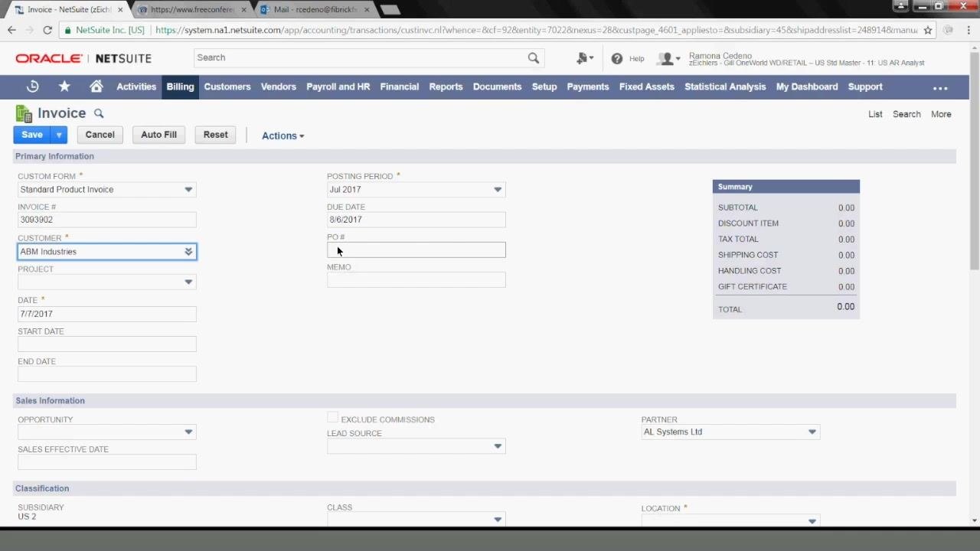Open the create new record icon
Image resolution: width=980 pixels, height=551 pixels.
585,58
